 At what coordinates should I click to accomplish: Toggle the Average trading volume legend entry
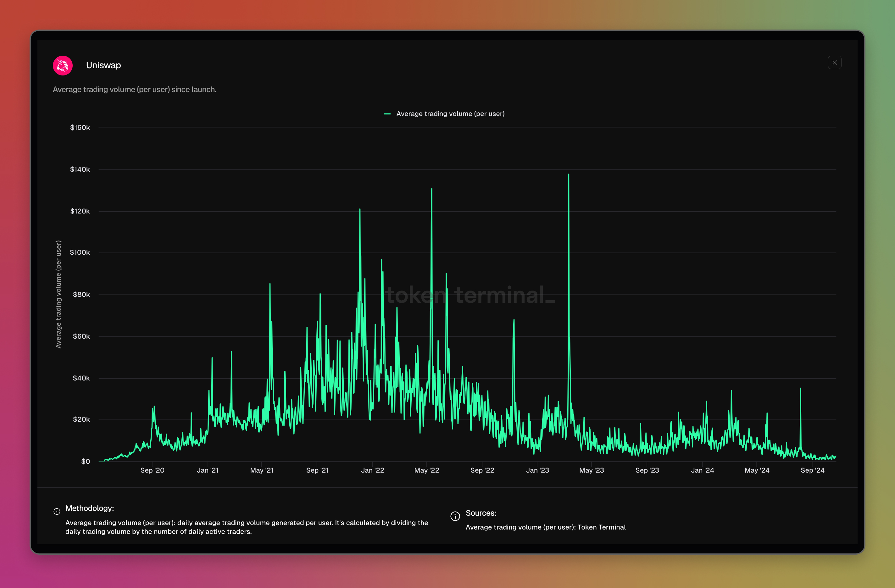[x=444, y=114]
